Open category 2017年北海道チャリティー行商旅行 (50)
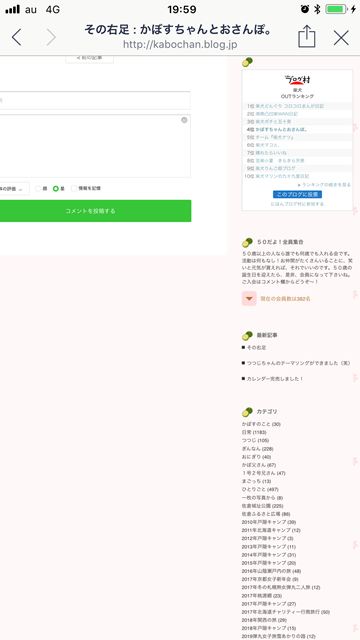The height and width of the screenshot is (640, 360). 286,612
